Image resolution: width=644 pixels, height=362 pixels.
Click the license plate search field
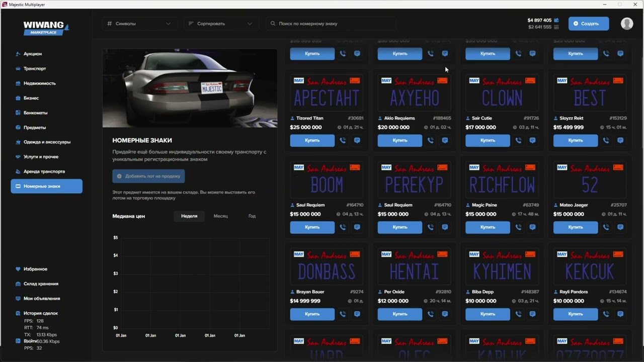(331, 24)
